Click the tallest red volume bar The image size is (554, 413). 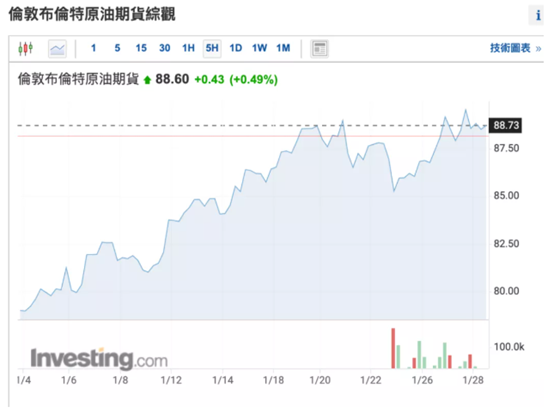[393, 348]
